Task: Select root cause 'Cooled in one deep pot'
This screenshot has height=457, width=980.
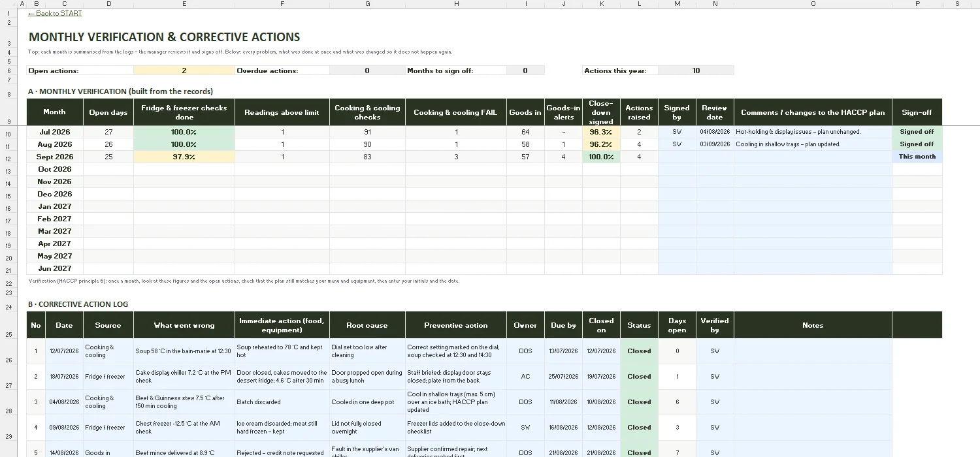Action: coord(367,402)
